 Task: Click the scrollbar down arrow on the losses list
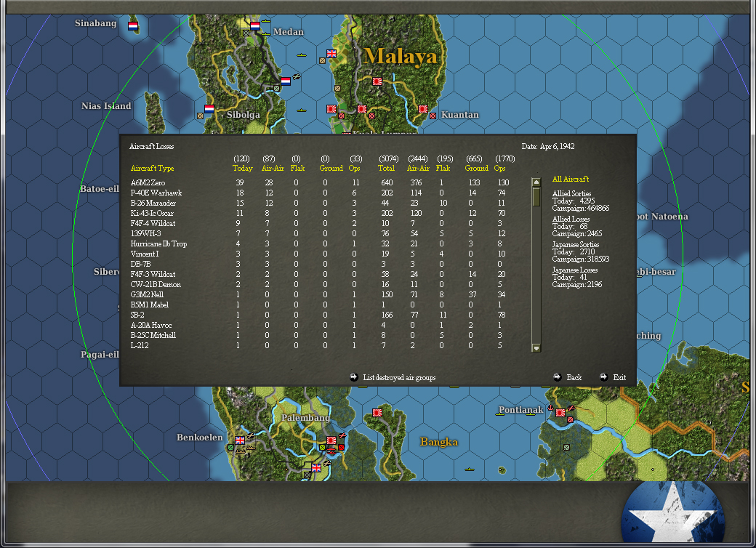536,347
